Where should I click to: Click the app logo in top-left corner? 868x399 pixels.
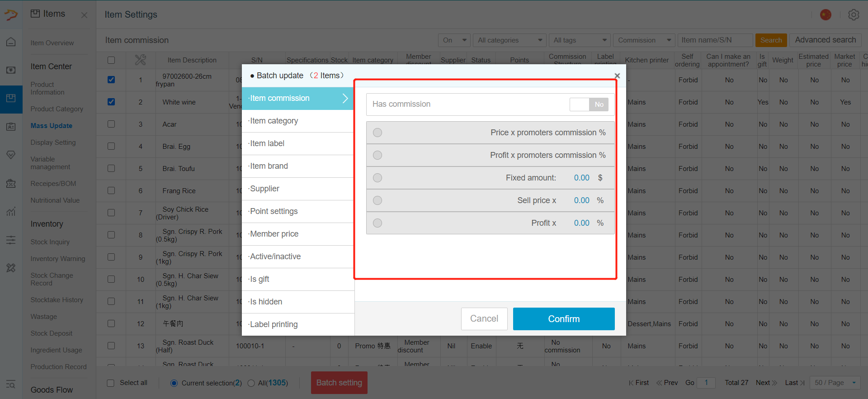click(x=11, y=14)
